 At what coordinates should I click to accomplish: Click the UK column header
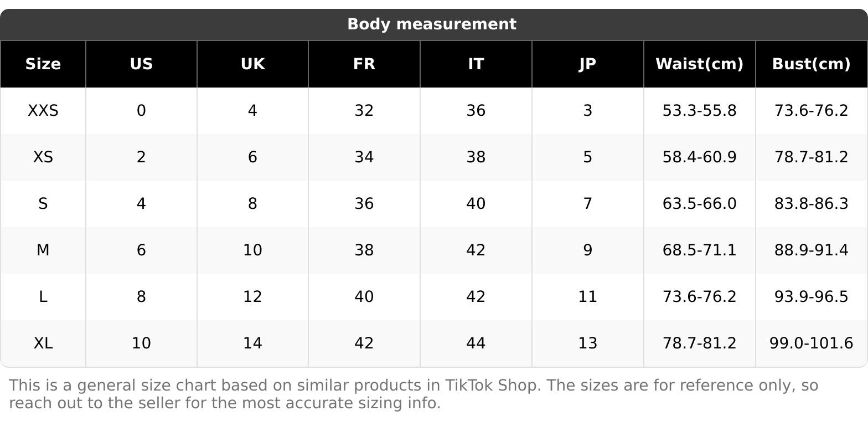coord(252,64)
